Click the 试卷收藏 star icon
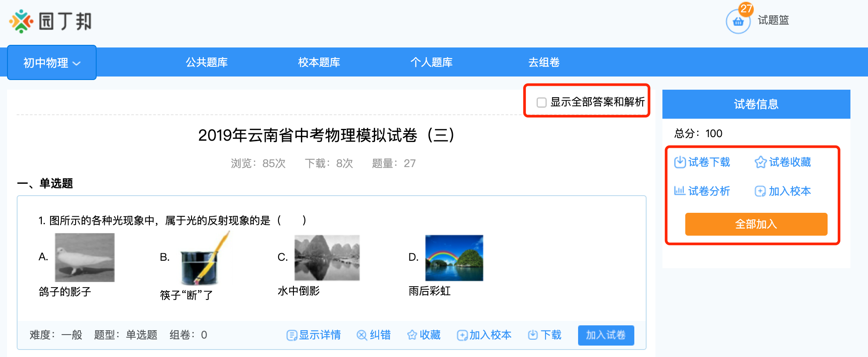The width and height of the screenshot is (868, 357). coord(760,162)
